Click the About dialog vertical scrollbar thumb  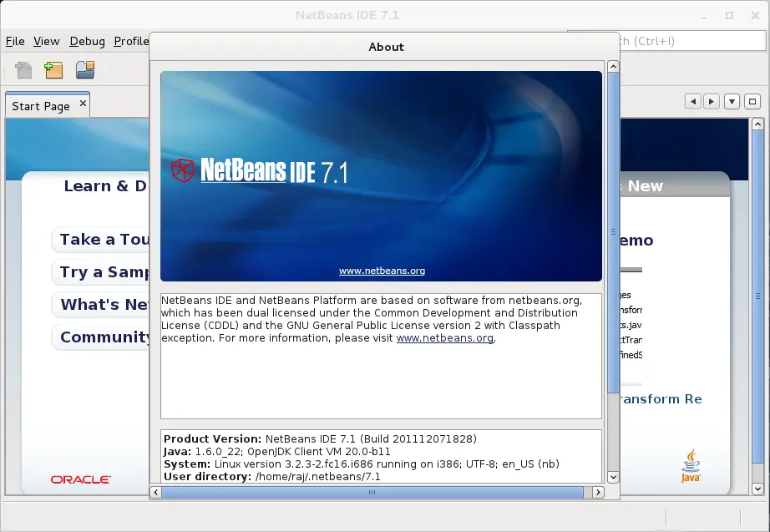(613, 232)
